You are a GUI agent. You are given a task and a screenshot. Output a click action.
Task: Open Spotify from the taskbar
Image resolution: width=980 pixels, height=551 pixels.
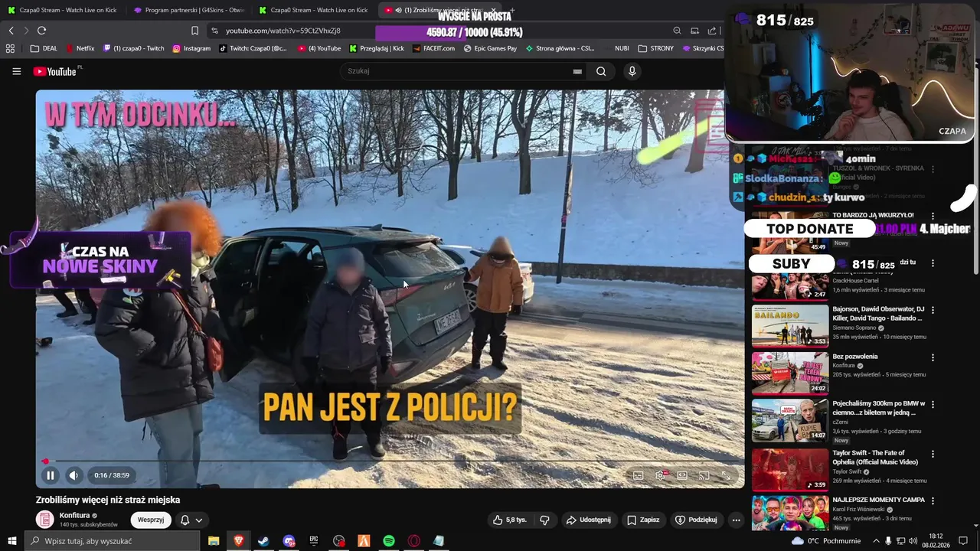coord(389,541)
